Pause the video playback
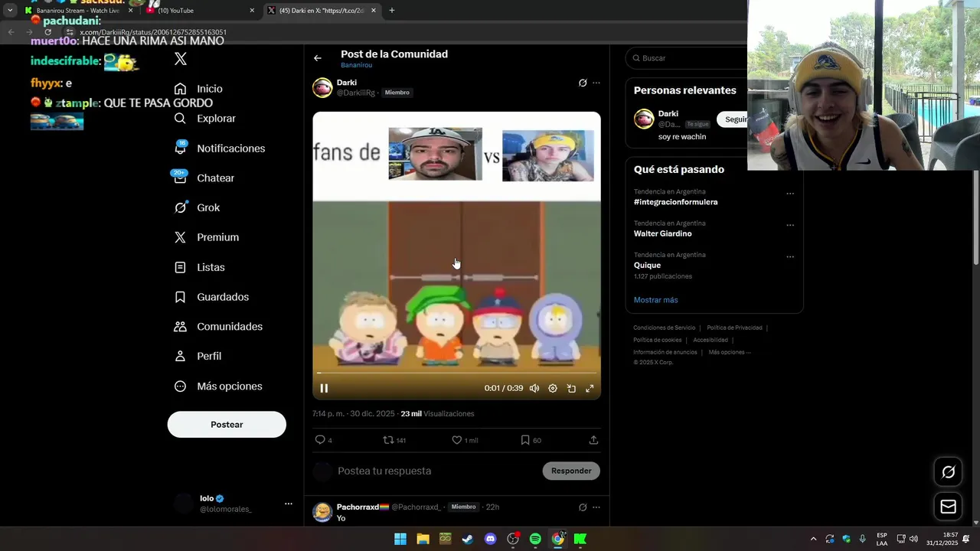The height and width of the screenshot is (551, 980). click(324, 389)
